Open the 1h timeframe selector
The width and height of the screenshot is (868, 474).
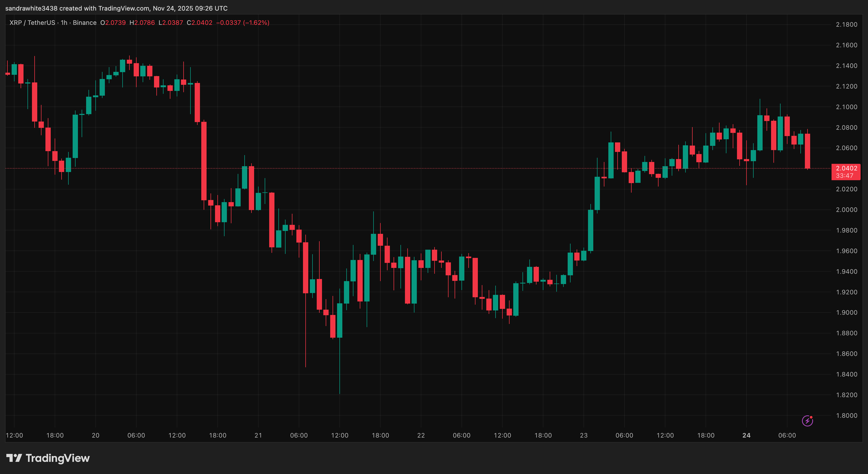pyautogui.click(x=64, y=22)
